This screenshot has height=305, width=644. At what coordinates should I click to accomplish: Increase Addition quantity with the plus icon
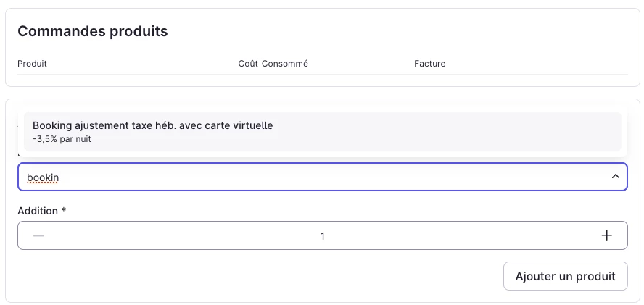pyautogui.click(x=607, y=235)
